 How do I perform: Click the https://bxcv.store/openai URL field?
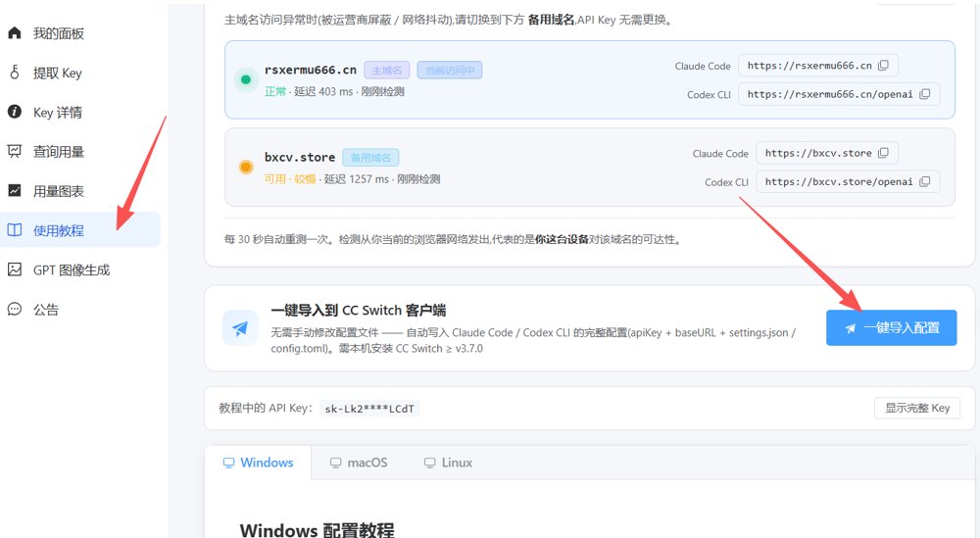pyautogui.click(x=848, y=182)
